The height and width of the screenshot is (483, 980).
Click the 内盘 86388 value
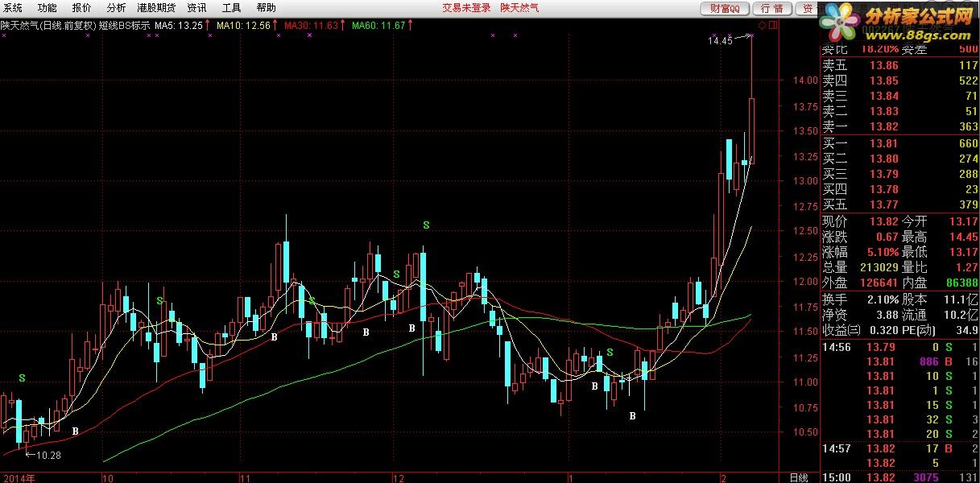(x=962, y=283)
